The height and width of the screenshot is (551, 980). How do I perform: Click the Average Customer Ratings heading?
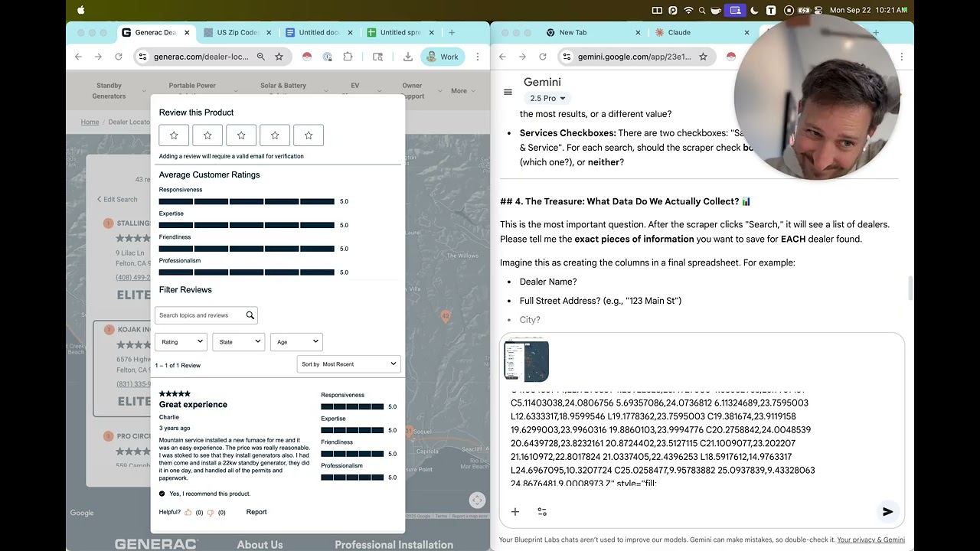(209, 174)
